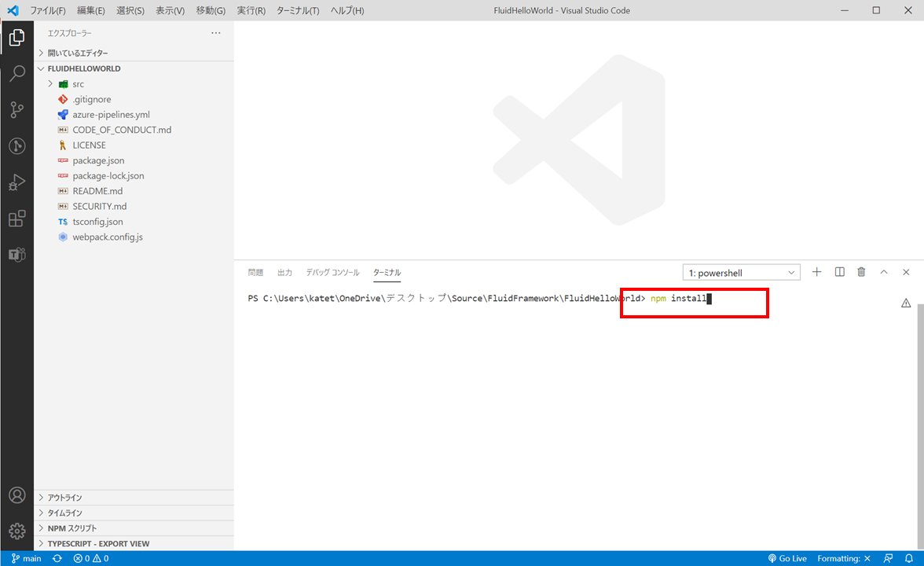Open the 表示(V) menu
Viewport: 924px width, 566px height.
point(170,10)
